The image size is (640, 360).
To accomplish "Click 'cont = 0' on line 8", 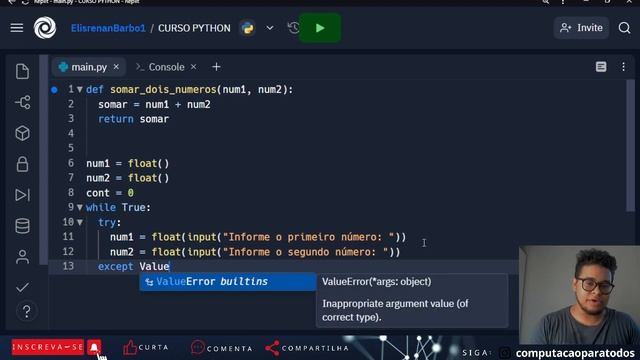I will tap(110, 193).
